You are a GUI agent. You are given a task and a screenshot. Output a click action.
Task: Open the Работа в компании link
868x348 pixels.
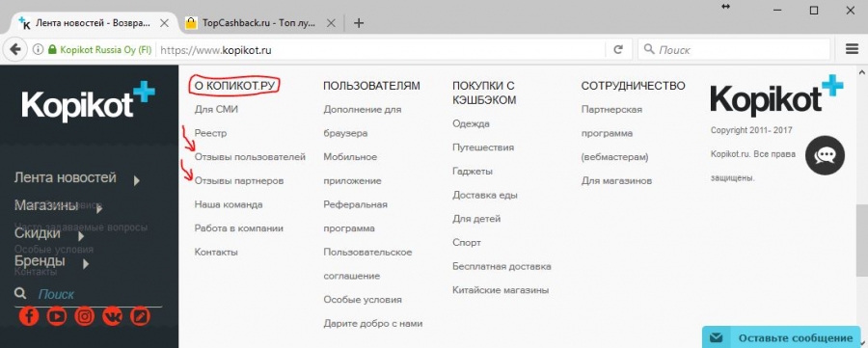pos(238,228)
